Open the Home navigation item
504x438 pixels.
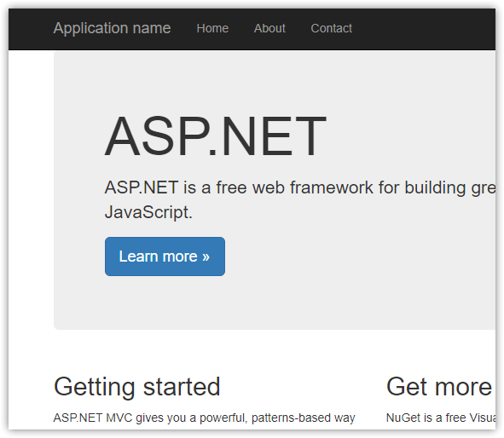(x=212, y=29)
